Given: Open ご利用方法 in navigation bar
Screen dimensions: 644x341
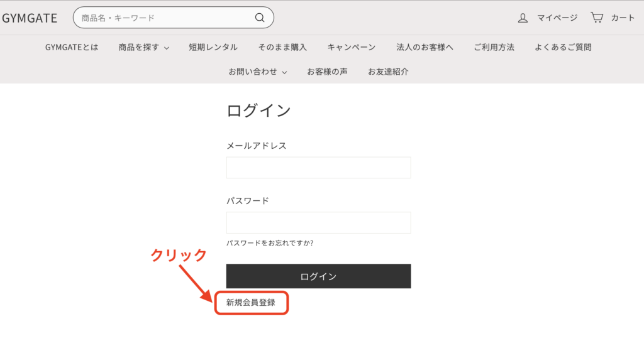Looking at the screenshot, I should (494, 47).
